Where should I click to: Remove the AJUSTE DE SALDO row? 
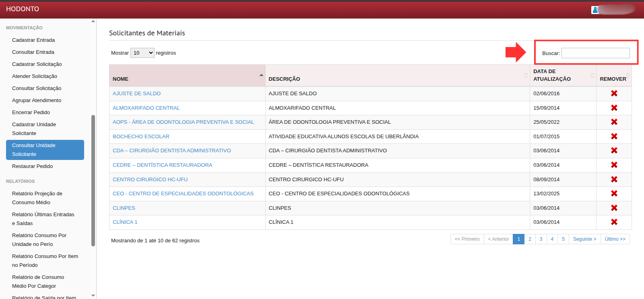(x=614, y=93)
